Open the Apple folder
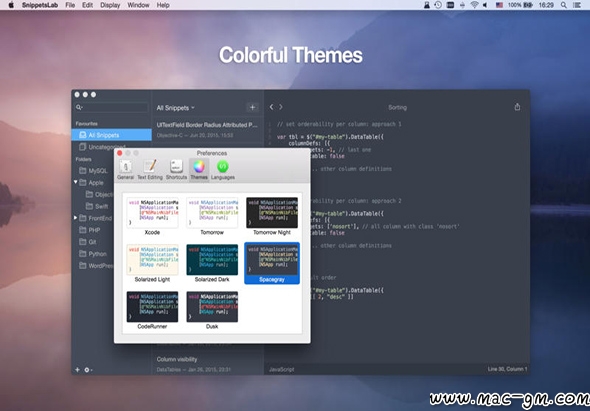590x411 pixels. (91, 183)
